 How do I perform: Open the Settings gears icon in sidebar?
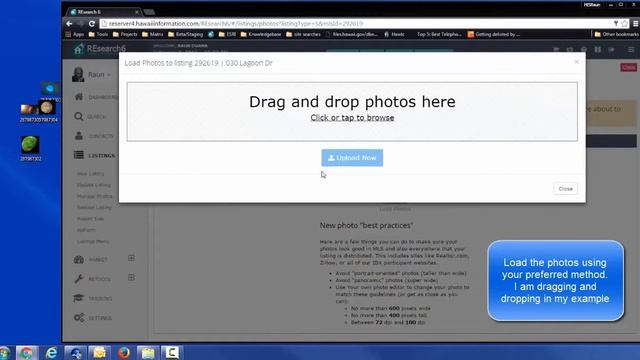pos(79,318)
